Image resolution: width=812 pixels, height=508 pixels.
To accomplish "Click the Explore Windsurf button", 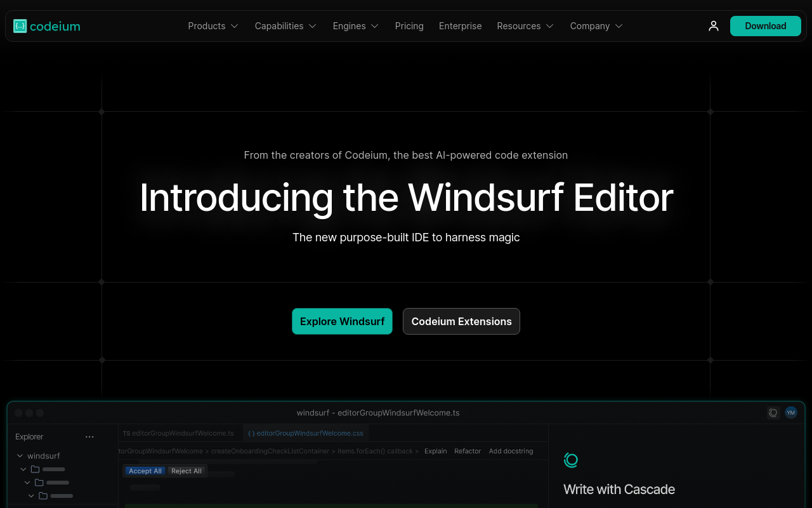I will pos(342,321).
